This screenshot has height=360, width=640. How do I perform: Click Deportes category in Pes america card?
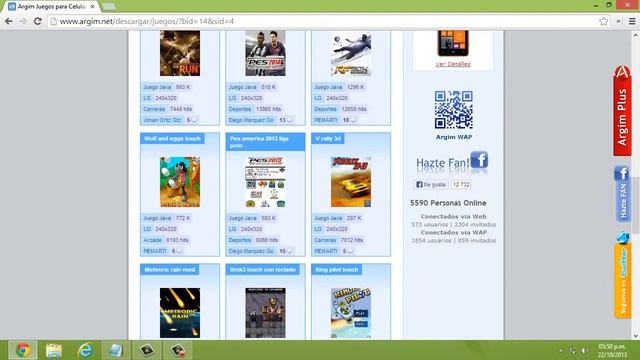(240, 240)
